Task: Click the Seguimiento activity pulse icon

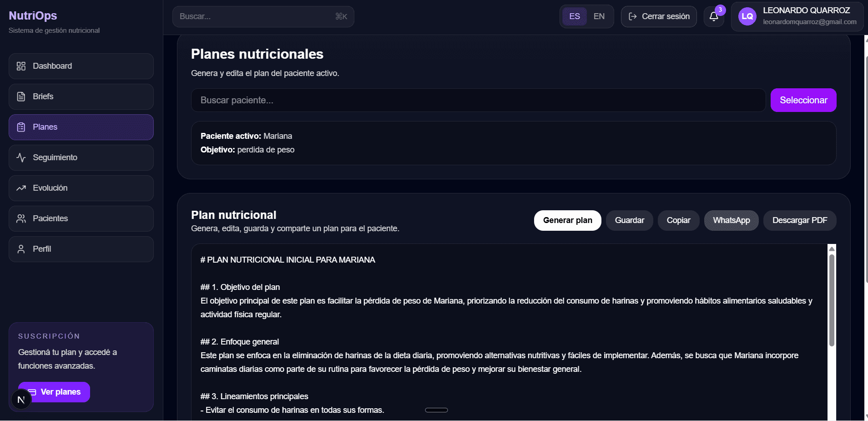Action: click(x=21, y=157)
